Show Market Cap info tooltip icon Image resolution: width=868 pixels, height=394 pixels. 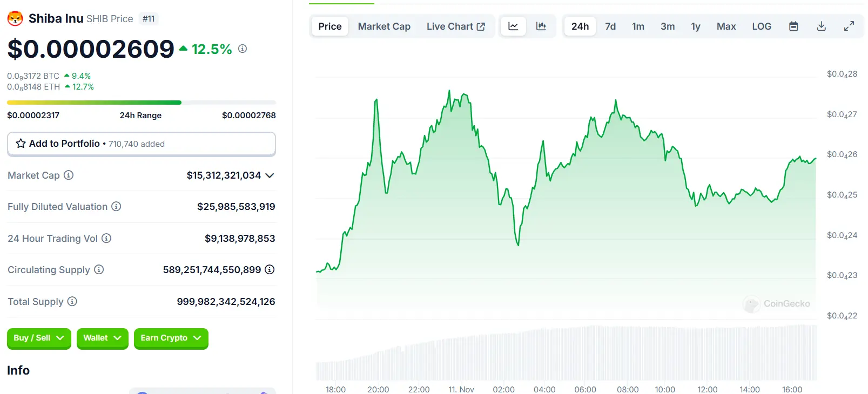pos(69,175)
